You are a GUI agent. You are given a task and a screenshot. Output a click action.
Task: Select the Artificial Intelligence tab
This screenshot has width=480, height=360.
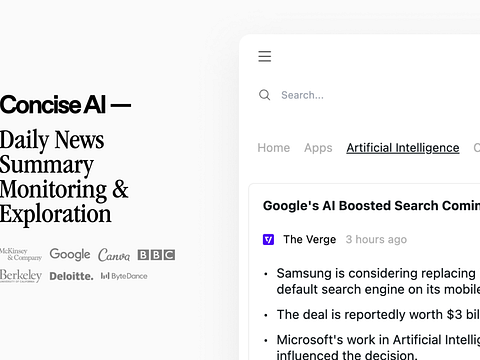tap(403, 148)
